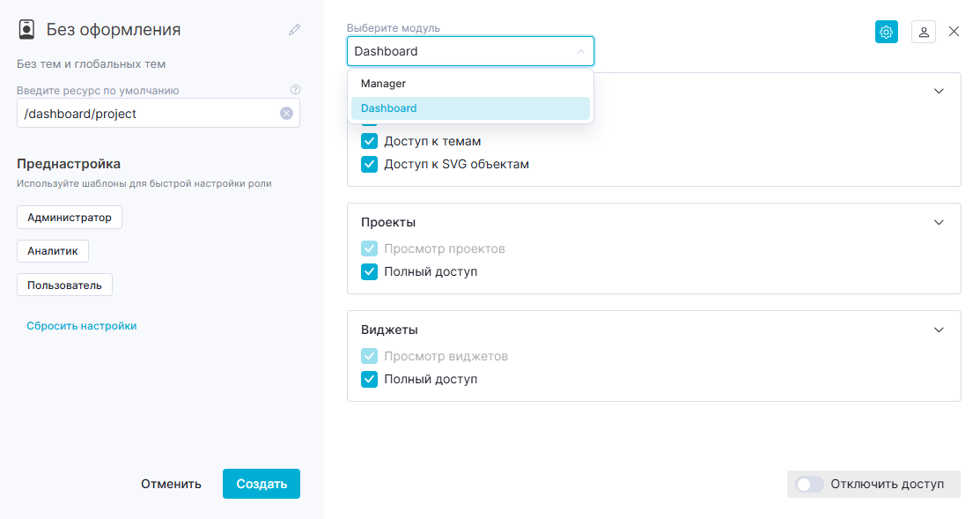Clear the default resource field with X icon

pos(286,113)
